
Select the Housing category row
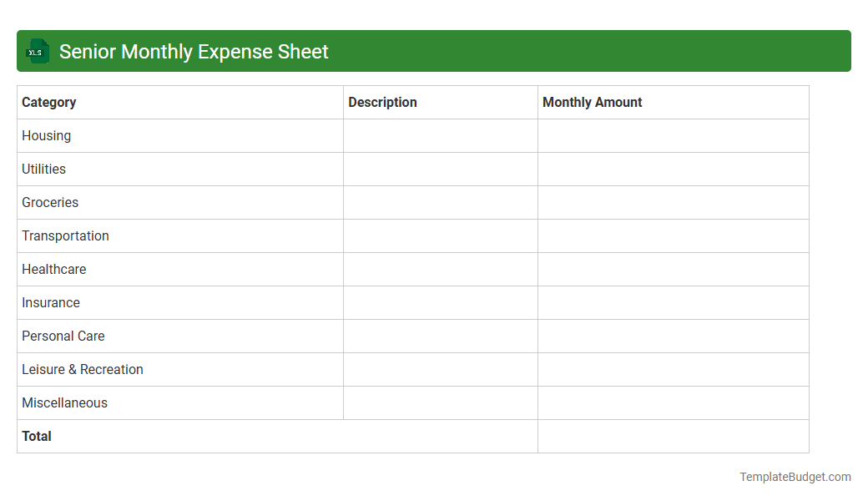point(46,135)
